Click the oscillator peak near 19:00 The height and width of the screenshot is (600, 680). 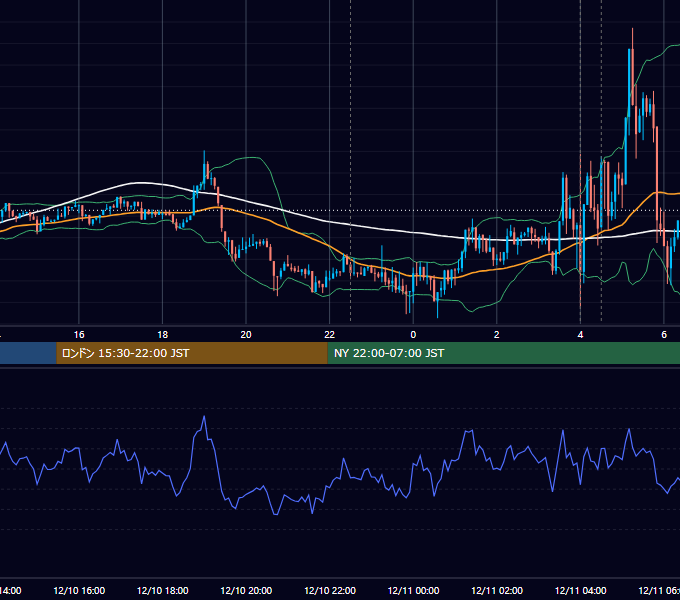pyautogui.click(x=204, y=417)
